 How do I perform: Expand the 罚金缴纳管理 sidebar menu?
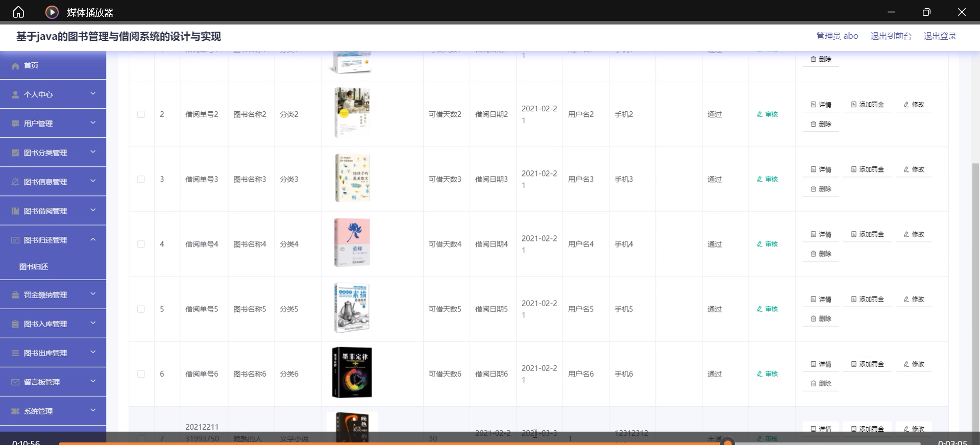(53, 294)
